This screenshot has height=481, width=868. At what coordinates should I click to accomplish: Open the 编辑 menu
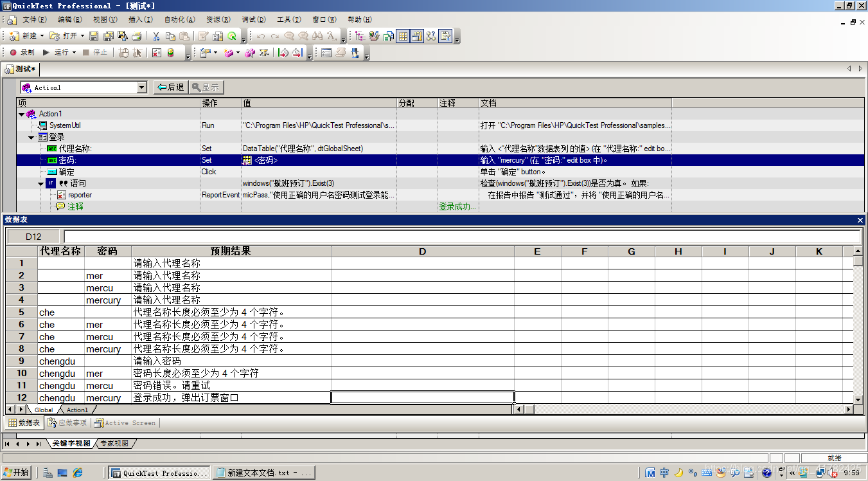[x=69, y=20]
